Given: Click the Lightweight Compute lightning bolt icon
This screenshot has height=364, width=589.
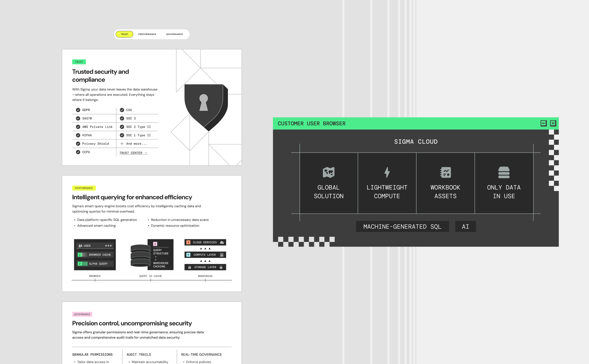Looking at the screenshot, I should pyautogui.click(x=387, y=172).
